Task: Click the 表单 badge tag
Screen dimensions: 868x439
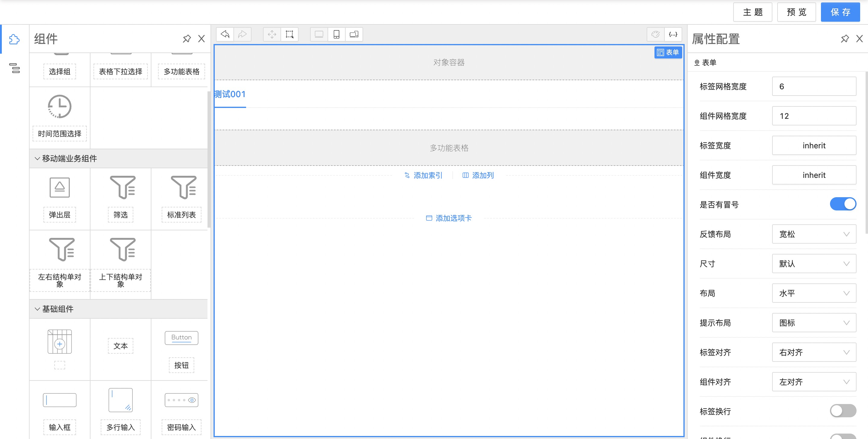Action: tap(668, 52)
